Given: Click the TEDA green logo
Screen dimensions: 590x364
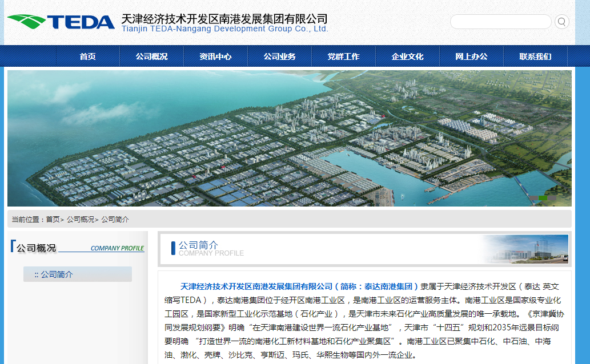Looking at the screenshot, I should (61, 22).
